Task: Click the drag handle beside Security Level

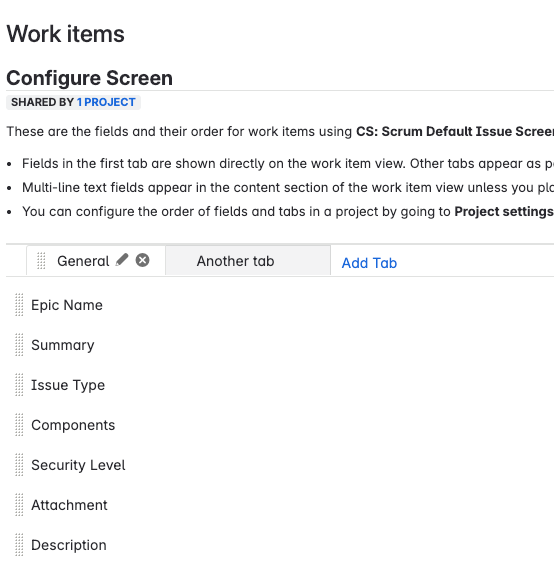Action: 19,465
